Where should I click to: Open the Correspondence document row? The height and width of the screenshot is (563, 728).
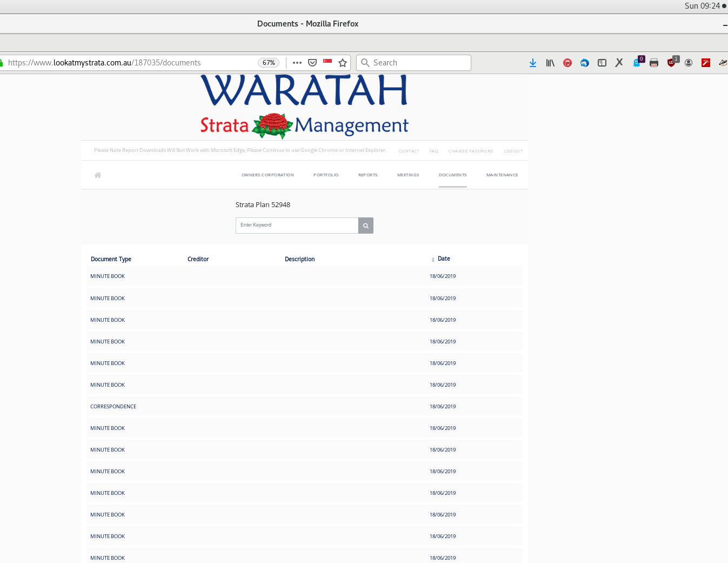pyautogui.click(x=113, y=407)
